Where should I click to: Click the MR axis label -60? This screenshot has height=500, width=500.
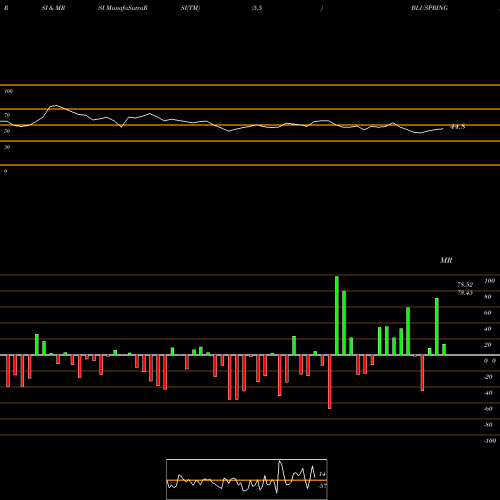[488, 409]
